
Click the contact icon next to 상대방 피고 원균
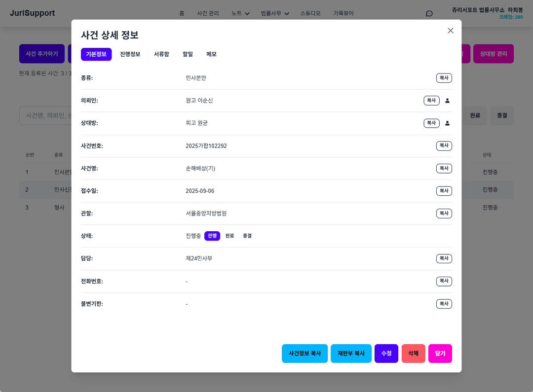[447, 123]
